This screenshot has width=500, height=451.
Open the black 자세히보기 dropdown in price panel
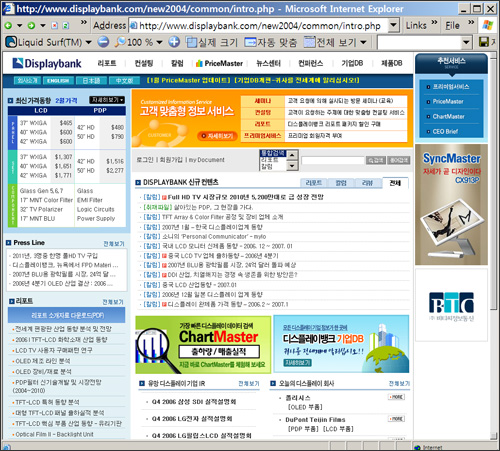click(107, 100)
